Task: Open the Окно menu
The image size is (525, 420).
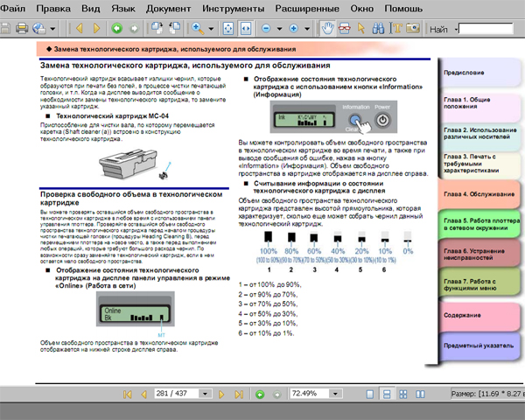Action: (x=362, y=9)
